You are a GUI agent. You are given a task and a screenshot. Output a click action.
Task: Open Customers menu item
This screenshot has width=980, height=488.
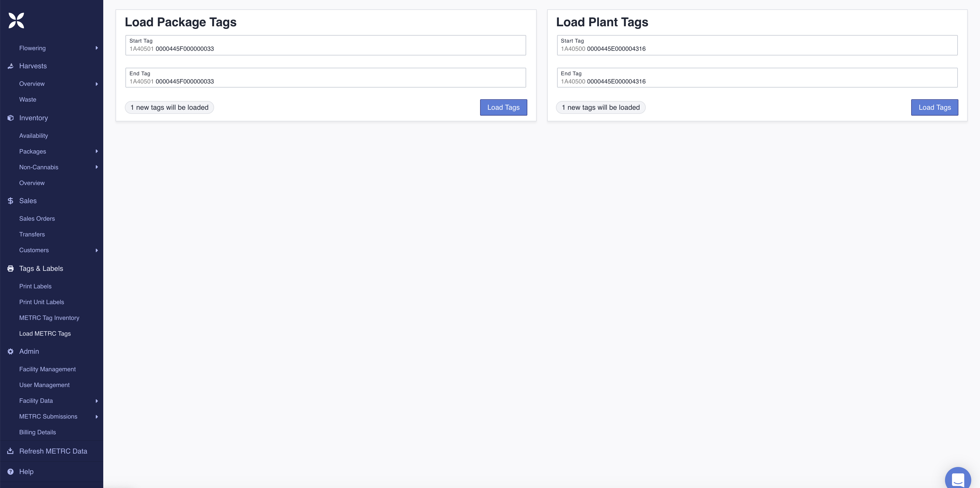point(34,250)
